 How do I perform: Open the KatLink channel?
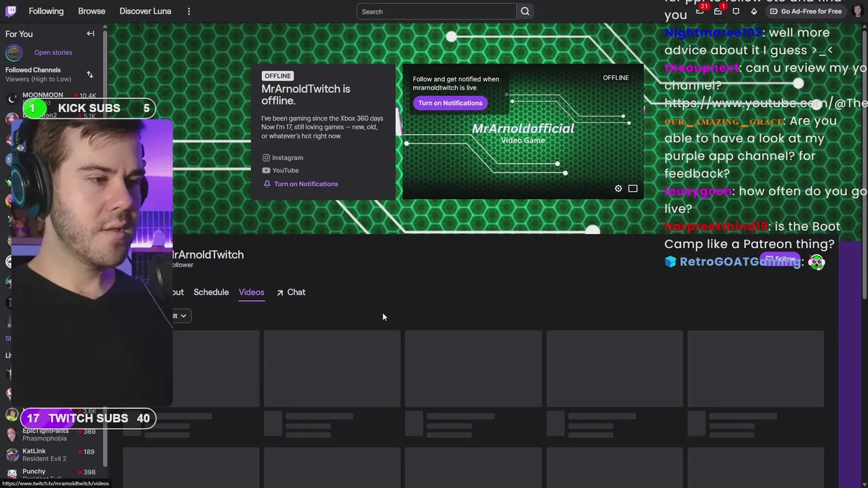click(x=53, y=455)
